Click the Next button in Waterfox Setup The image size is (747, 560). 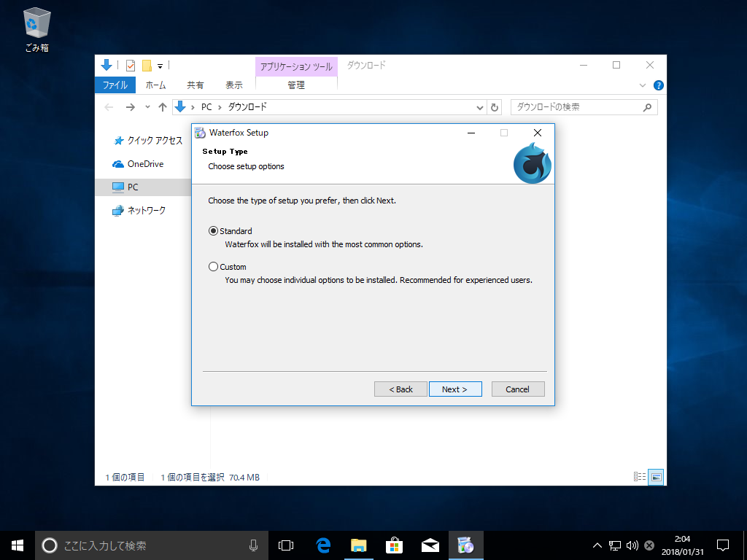tap(455, 389)
